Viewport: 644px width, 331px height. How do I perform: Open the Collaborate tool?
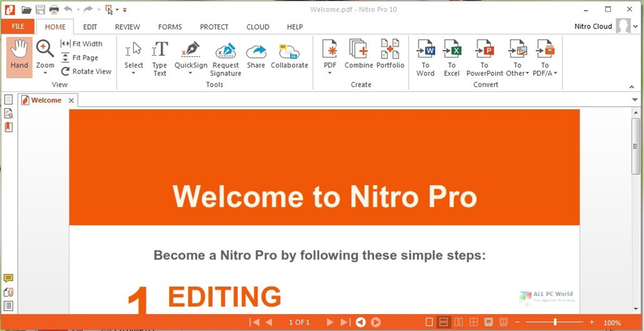point(289,56)
